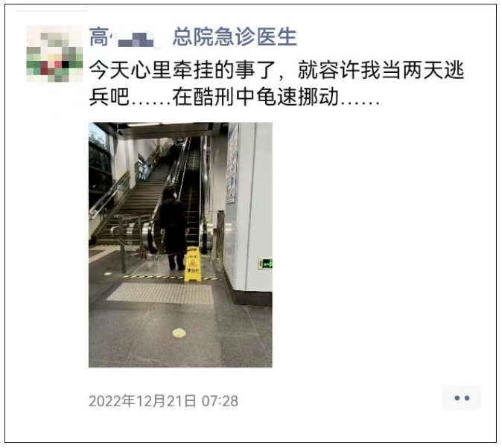Click the post date 2022年12月21日 07:28

[163, 401]
